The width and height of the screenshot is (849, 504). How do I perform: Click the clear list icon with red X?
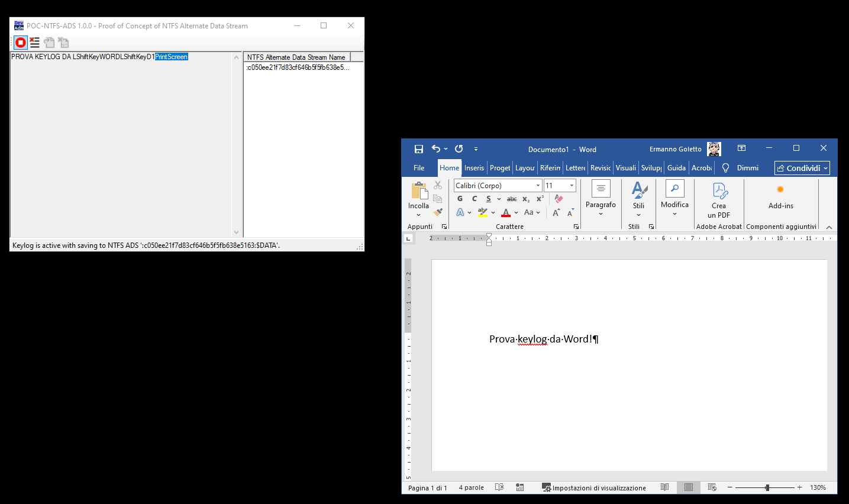pos(35,42)
